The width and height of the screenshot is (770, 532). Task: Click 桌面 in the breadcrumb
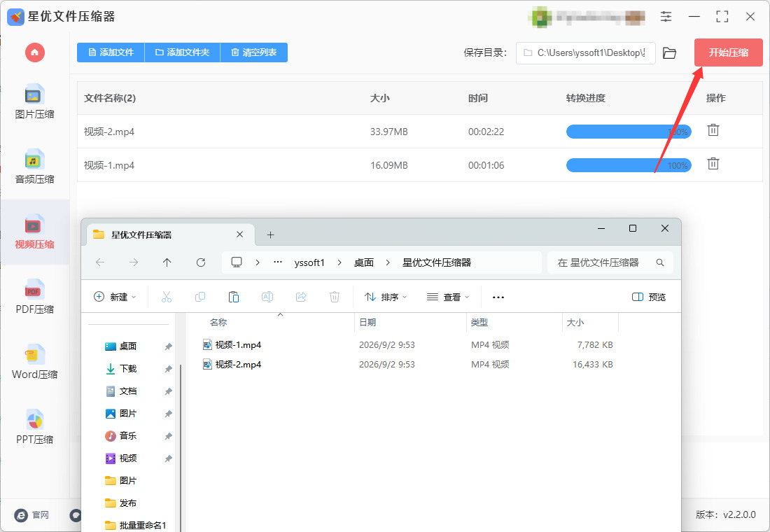tap(364, 262)
